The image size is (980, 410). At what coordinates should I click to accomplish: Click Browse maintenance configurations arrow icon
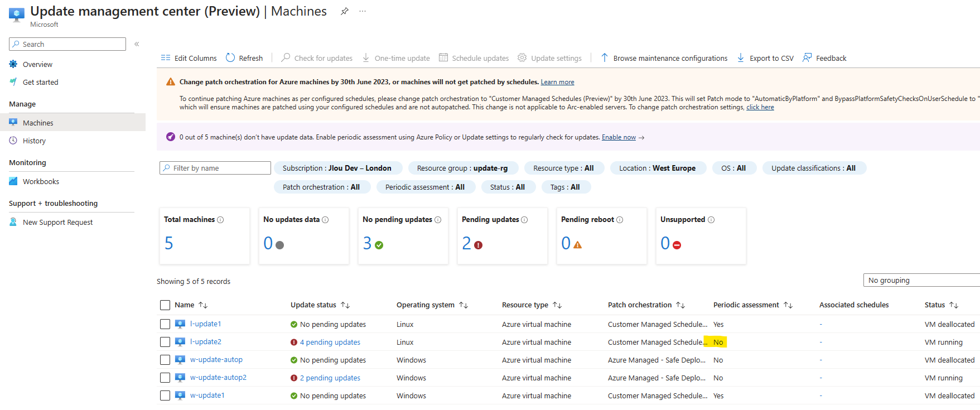click(604, 57)
